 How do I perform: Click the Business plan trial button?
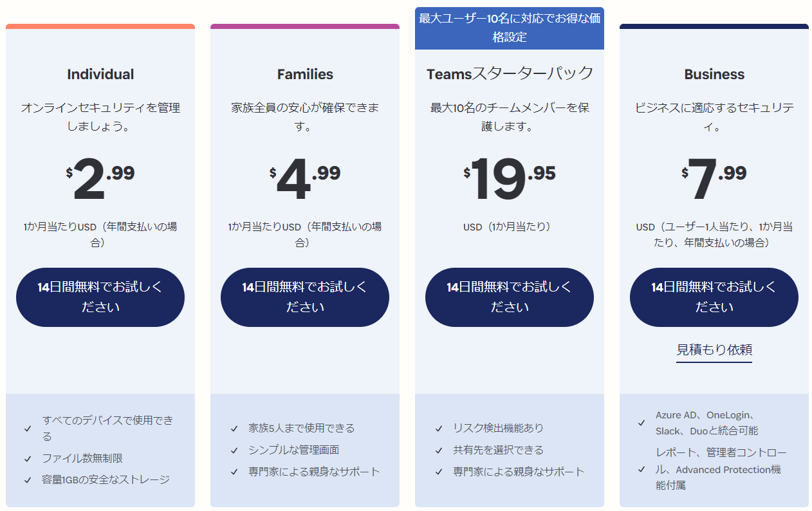[x=714, y=297]
